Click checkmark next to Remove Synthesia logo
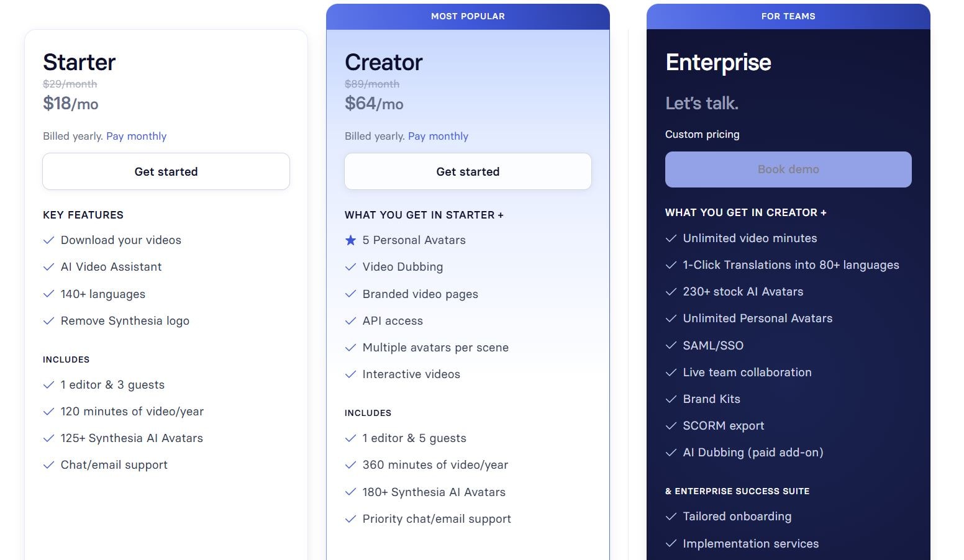The width and height of the screenshot is (964, 560). pyautogui.click(x=48, y=321)
